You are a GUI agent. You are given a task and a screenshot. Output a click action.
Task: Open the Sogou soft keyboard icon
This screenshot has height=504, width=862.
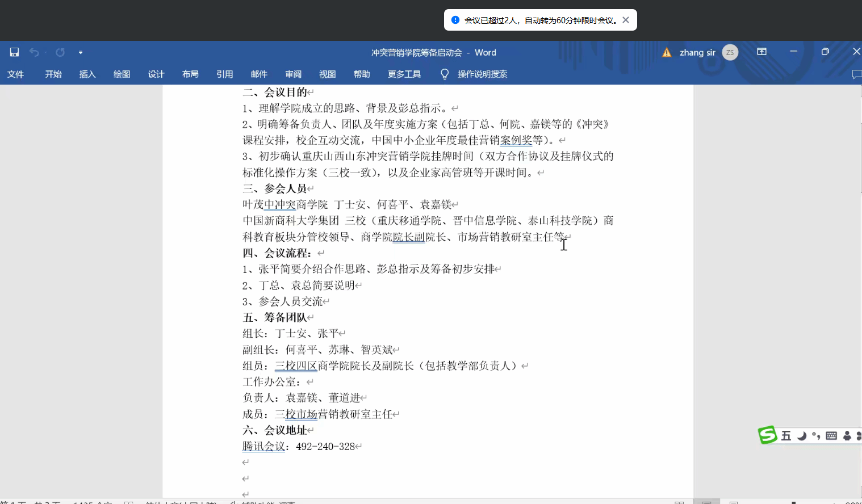click(831, 436)
